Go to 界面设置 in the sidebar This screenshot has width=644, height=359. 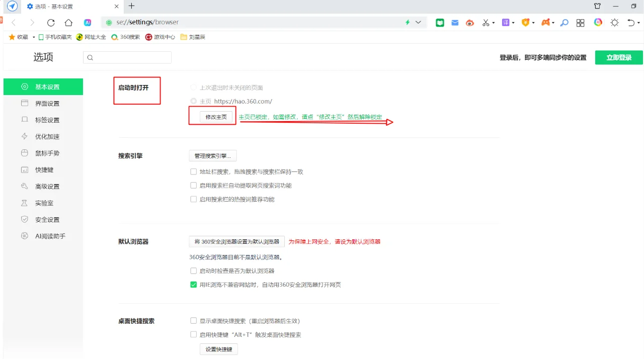point(43,104)
